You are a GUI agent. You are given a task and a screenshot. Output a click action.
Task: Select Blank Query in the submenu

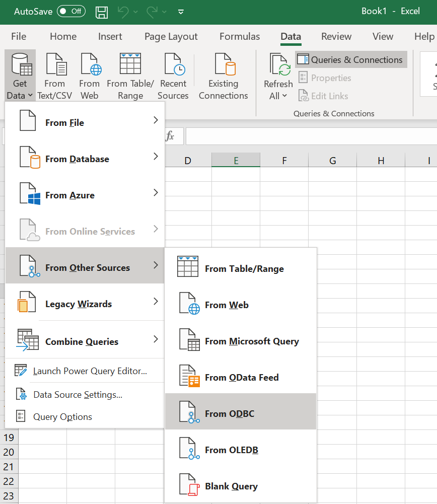tap(241, 484)
